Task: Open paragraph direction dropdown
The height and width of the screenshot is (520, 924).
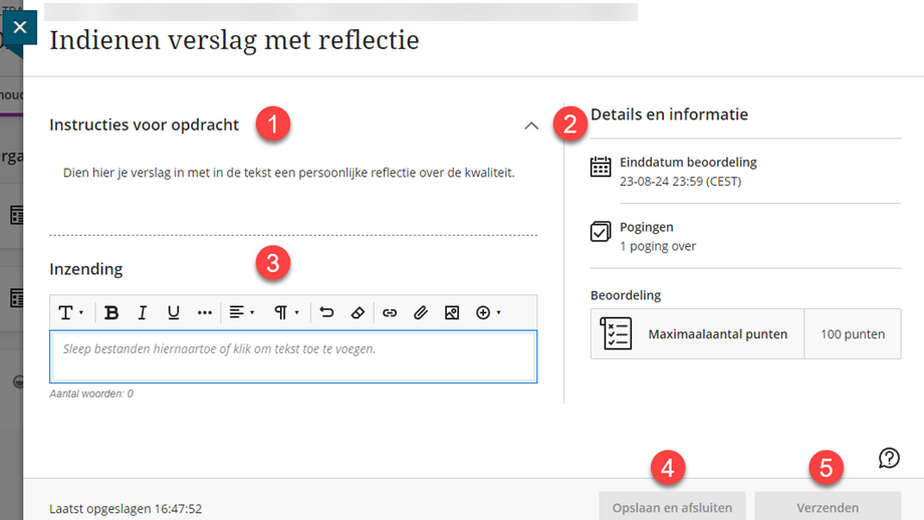Action: click(286, 312)
